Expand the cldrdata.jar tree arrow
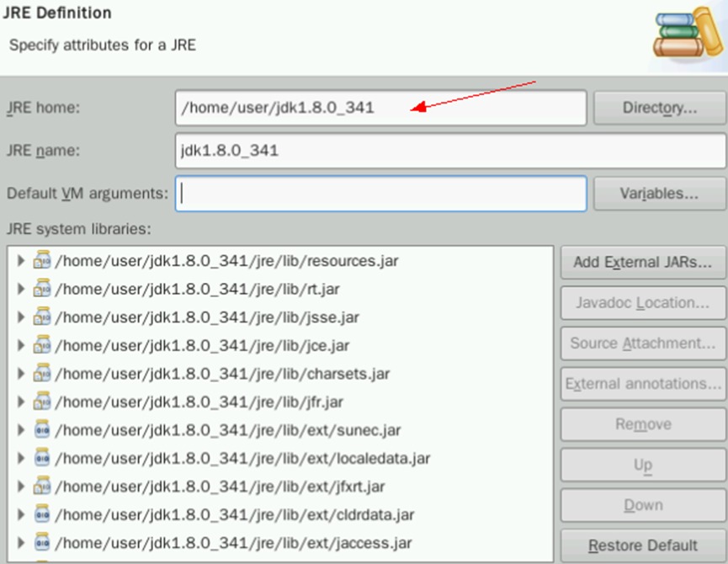This screenshot has width=728, height=564. pos(21,514)
